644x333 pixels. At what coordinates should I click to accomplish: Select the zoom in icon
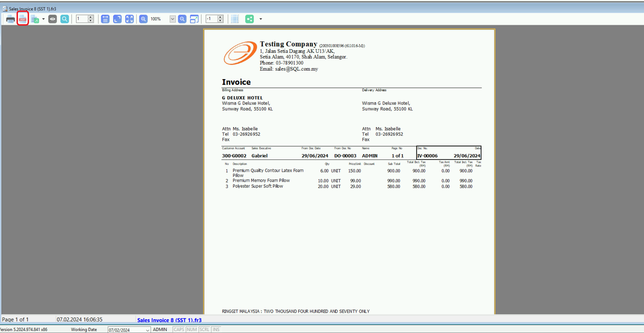[143, 19]
